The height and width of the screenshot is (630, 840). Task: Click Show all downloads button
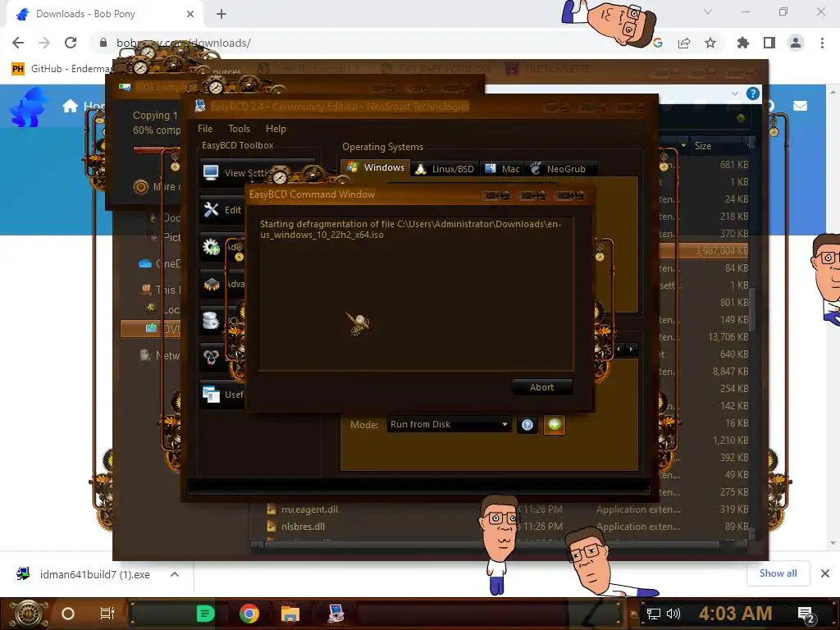coord(778,573)
